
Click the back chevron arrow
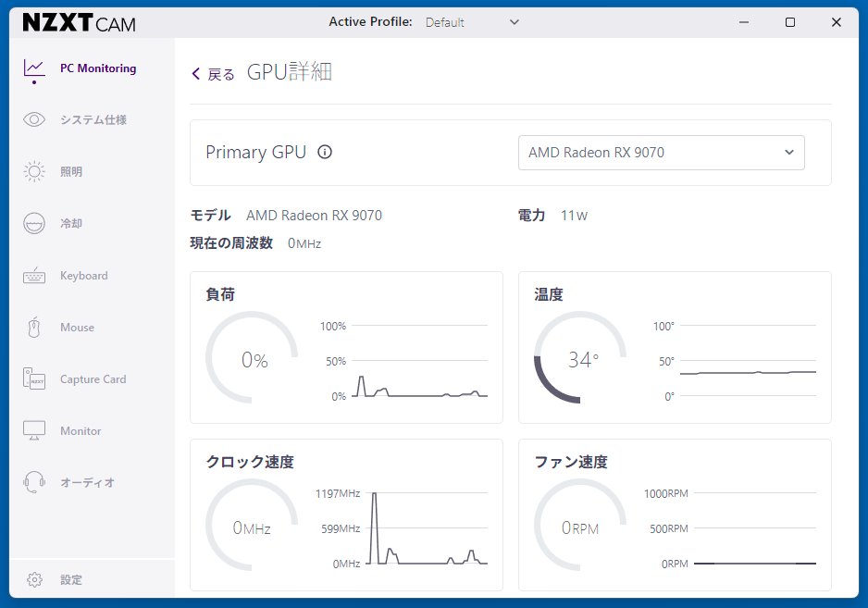pyautogui.click(x=195, y=74)
